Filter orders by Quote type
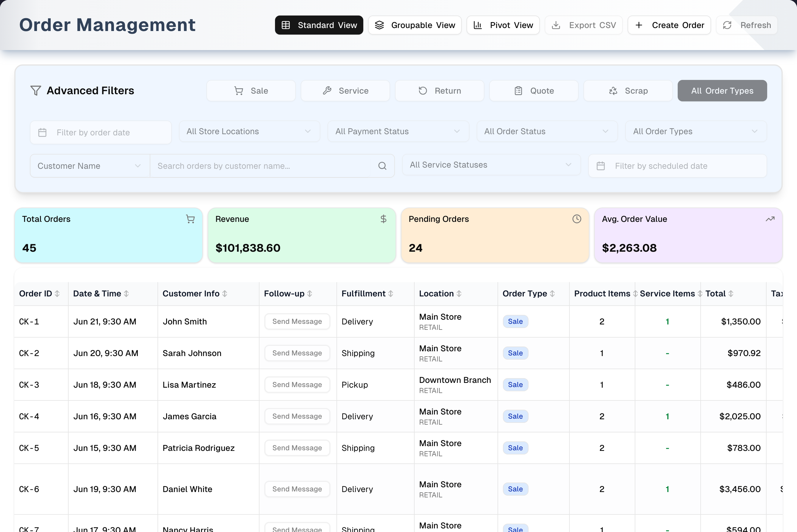Screen dimensions: 797x532 point(534,91)
